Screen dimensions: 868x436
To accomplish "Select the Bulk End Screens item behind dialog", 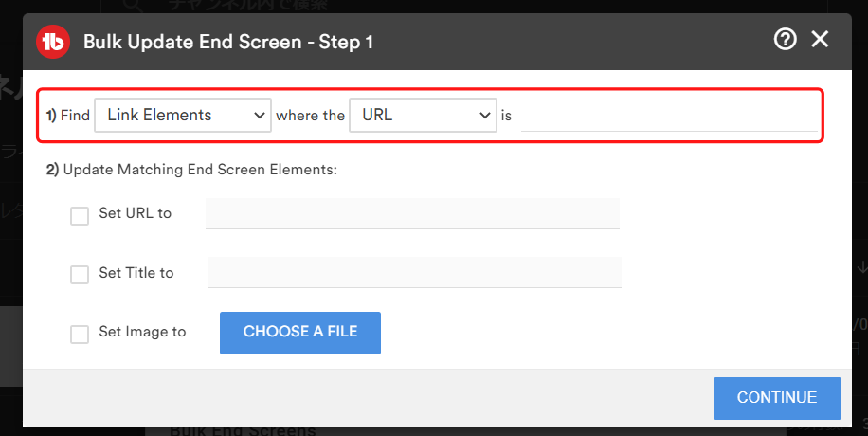I will tap(243, 430).
